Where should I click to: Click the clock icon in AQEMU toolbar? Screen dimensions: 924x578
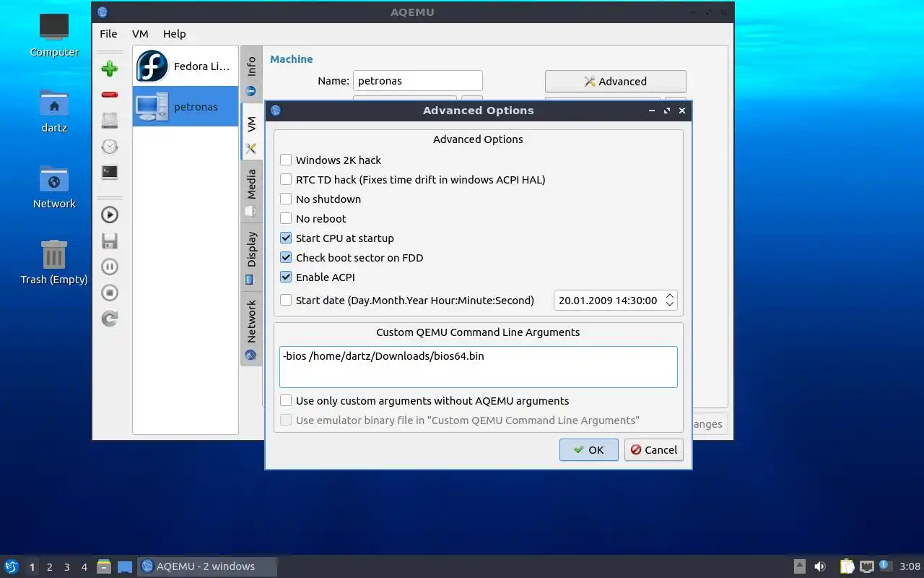pyautogui.click(x=110, y=147)
